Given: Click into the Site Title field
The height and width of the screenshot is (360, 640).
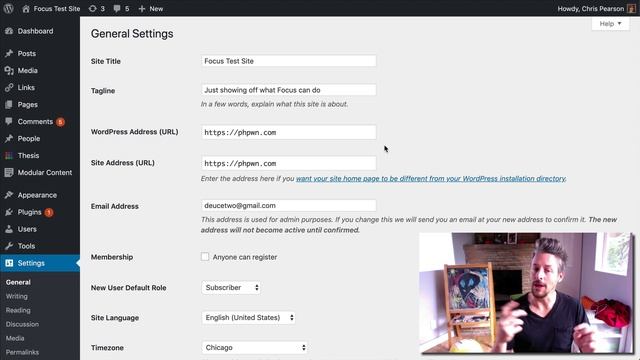Looking at the screenshot, I should [x=289, y=61].
